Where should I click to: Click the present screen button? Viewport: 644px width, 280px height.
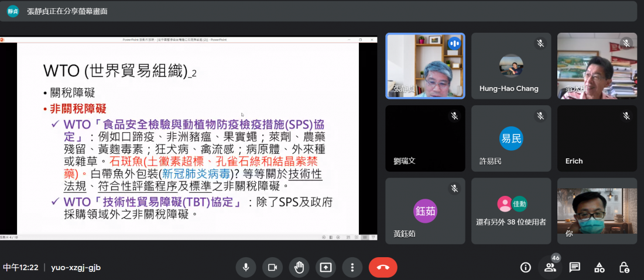point(326,267)
